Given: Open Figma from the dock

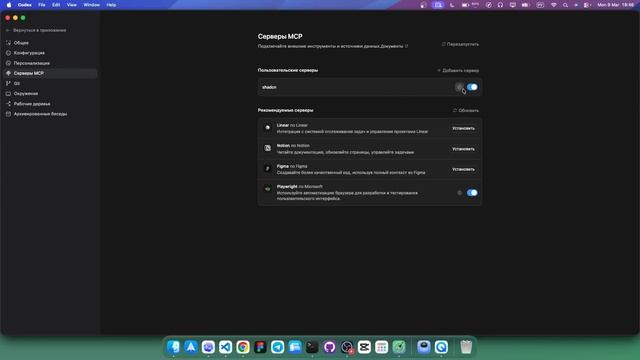Looking at the screenshot, I should pyautogui.click(x=260, y=347).
